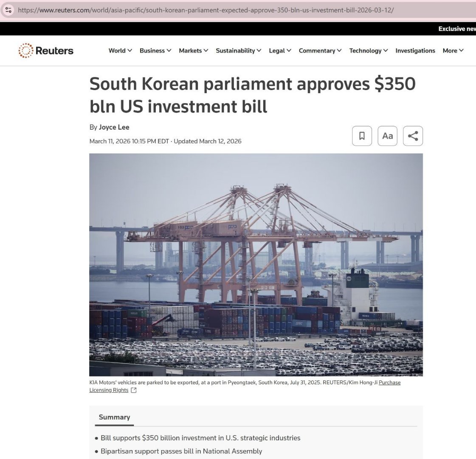476x459 pixels.
Task: Open the Business dropdown menu
Action: pos(155,51)
